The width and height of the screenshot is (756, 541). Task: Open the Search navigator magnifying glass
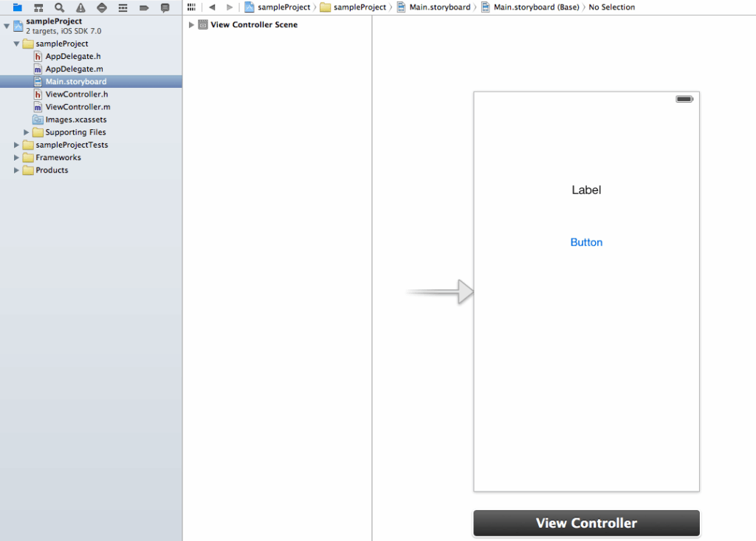point(59,7)
